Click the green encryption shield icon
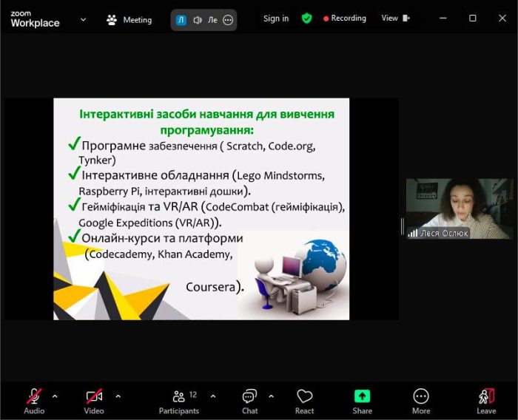Viewport: 518px width, 420px height. [306, 18]
